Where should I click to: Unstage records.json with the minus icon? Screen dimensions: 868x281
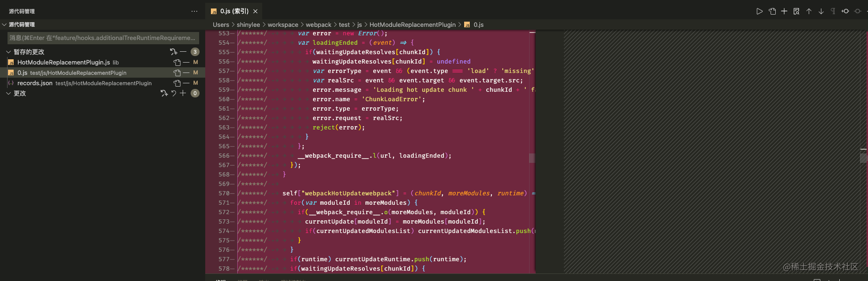[186, 83]
